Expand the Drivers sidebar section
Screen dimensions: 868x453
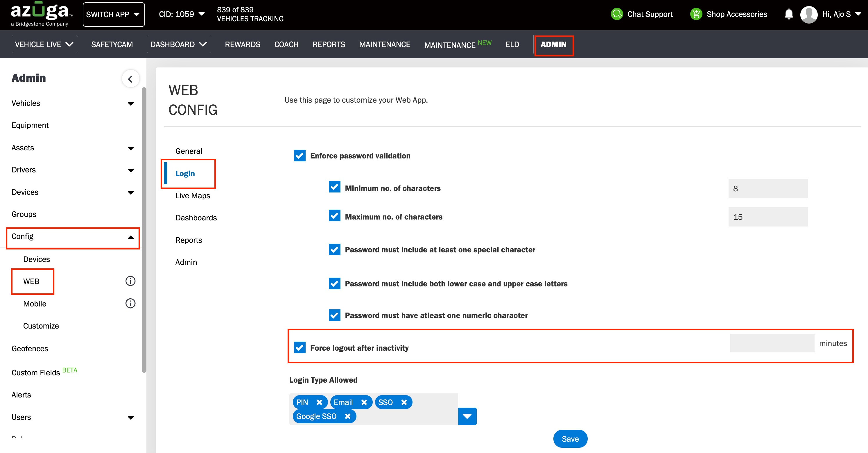point(131,170)
